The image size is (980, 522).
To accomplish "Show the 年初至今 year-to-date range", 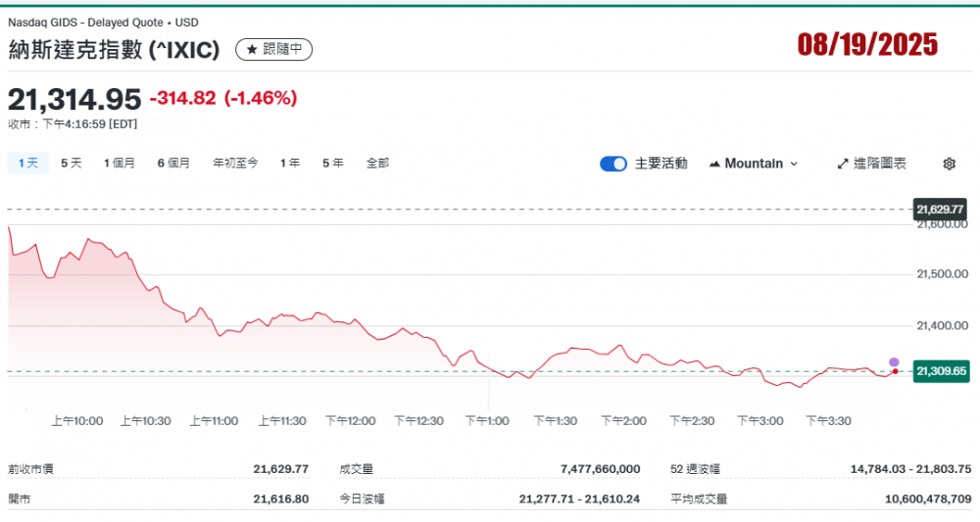I will coord(235,164).
